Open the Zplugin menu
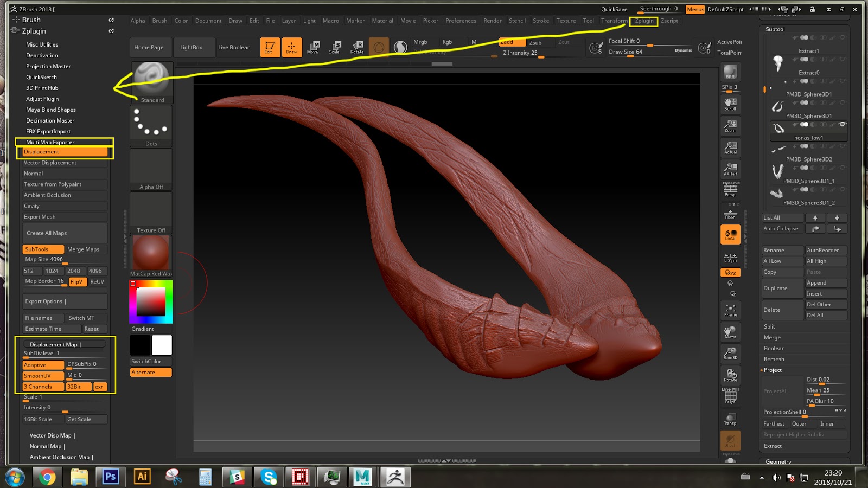Screen dimensions: 868x488 point(644,21)
